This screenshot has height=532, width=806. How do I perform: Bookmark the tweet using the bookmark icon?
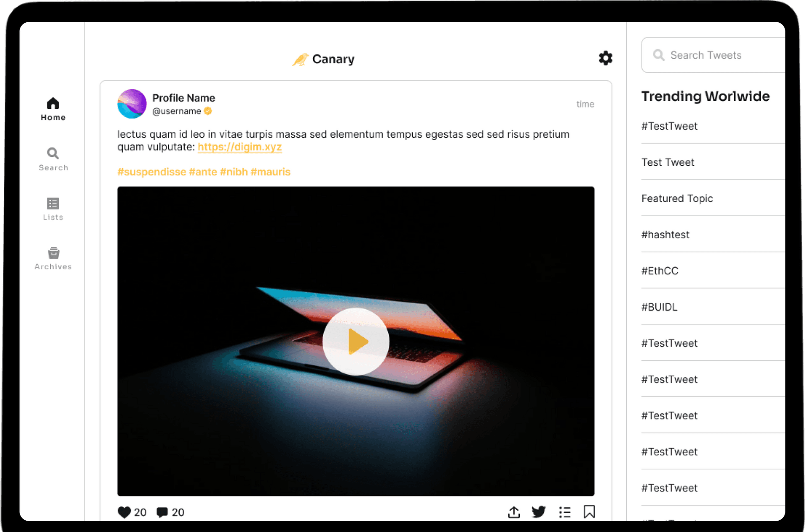tap(589, 511)
